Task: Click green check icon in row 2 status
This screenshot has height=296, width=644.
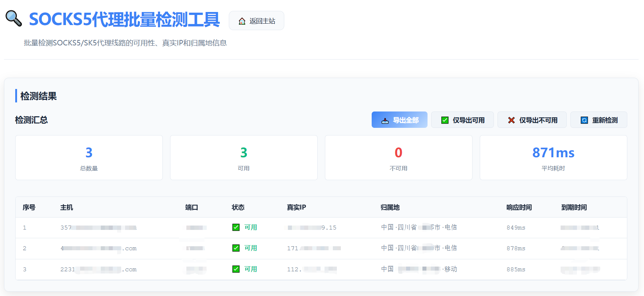Action: click(236, 248)
